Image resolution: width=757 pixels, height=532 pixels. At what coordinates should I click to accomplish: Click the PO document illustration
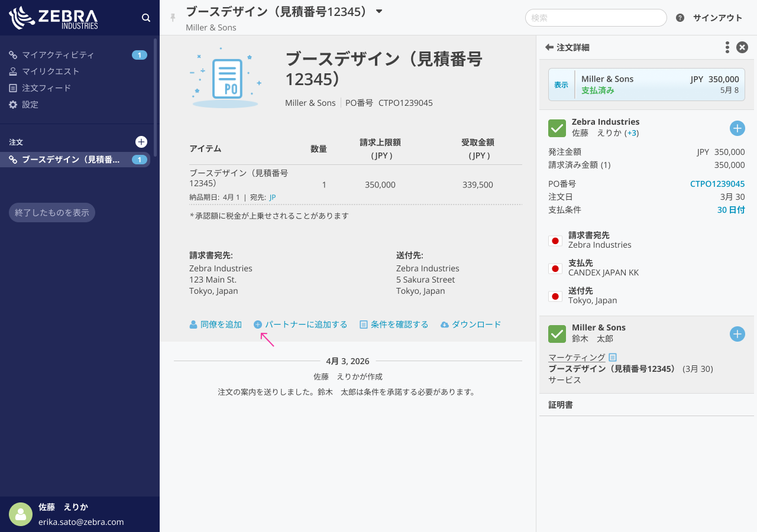click(x=226, y=79)
